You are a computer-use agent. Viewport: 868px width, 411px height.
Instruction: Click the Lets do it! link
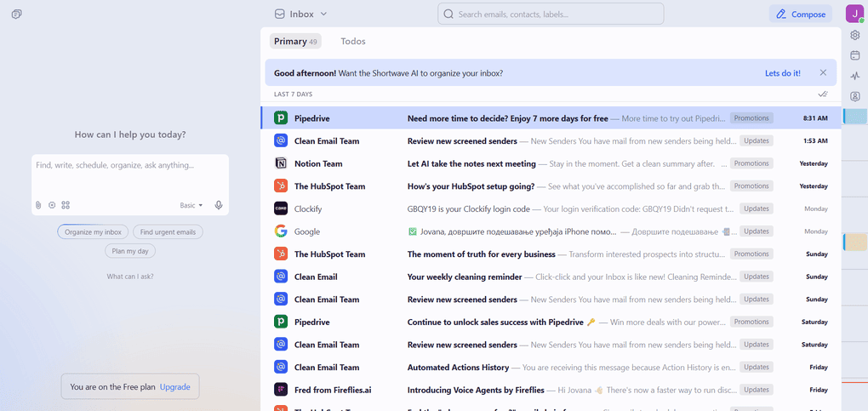click(x=783, y=72)
